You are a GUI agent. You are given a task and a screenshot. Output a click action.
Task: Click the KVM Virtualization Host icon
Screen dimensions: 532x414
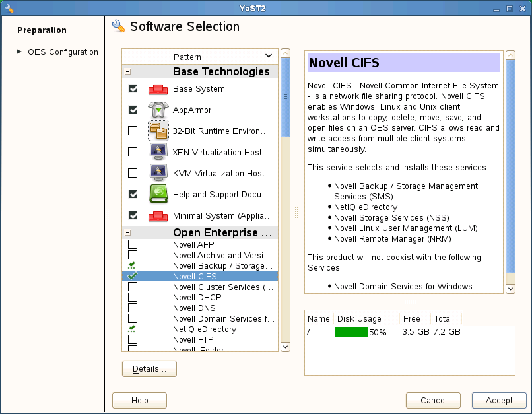[x=158, y=174]
